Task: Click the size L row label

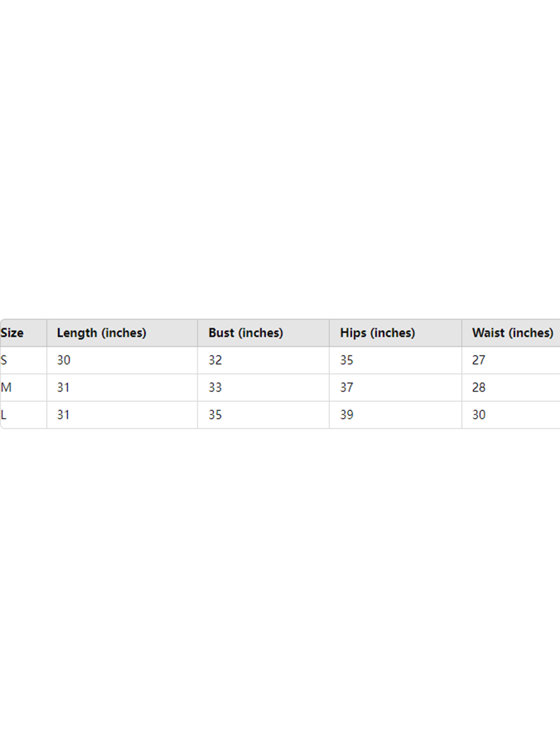Action: click(4, 415)
